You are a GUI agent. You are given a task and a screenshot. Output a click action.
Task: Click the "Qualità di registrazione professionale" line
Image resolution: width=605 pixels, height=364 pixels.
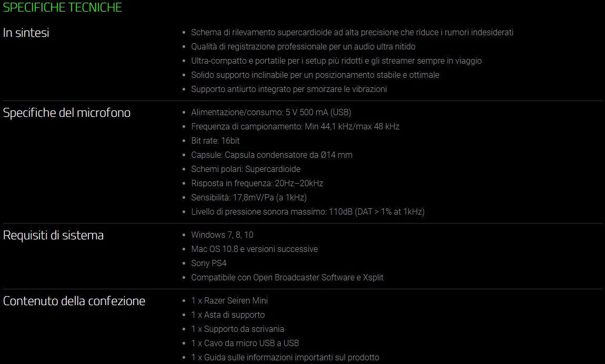tap(303, 47)
